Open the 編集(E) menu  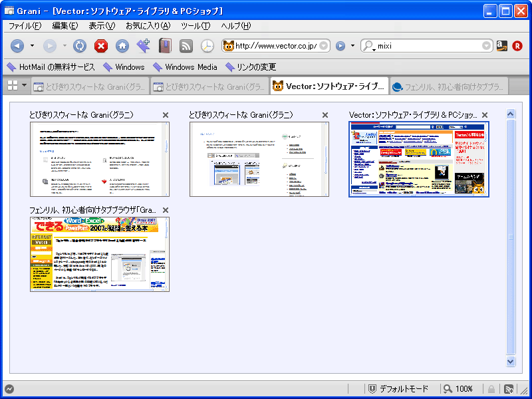point(65,26)
